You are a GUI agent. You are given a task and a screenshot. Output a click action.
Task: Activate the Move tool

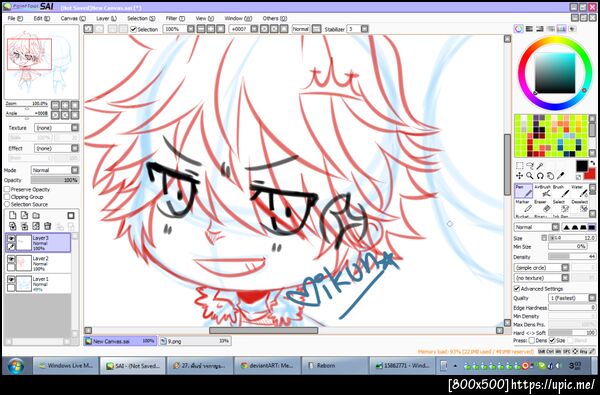tap(519, 176)
